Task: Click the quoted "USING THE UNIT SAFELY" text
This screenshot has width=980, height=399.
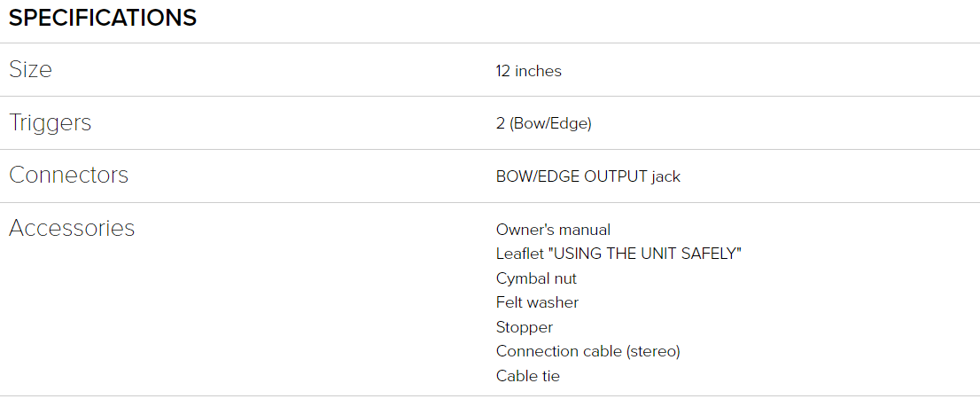Action: (x=645, y=254)
